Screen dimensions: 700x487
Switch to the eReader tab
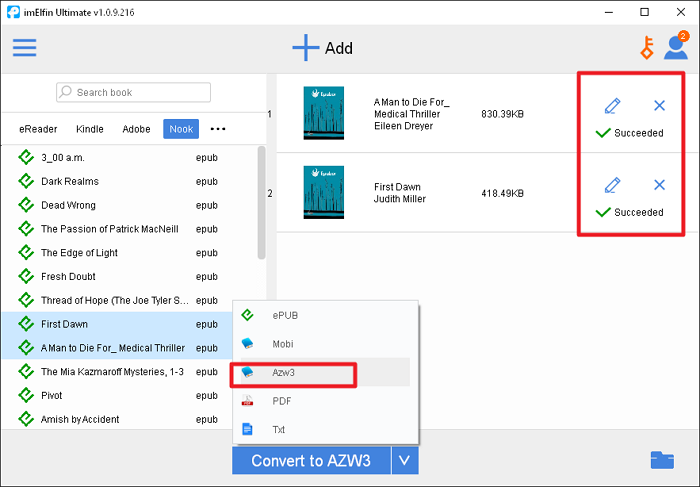[38, 129]
